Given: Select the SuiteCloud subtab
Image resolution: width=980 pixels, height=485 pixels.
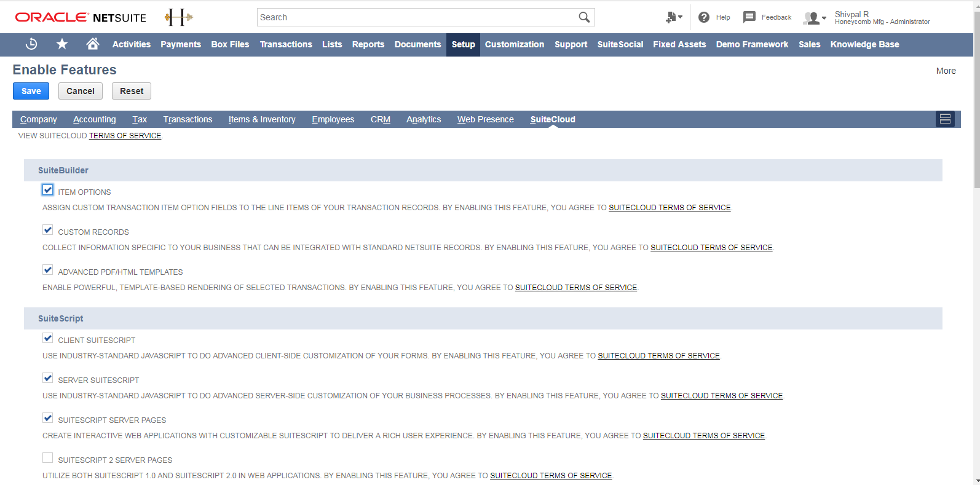Looking at the screenshot, I should tap(553, 119).
